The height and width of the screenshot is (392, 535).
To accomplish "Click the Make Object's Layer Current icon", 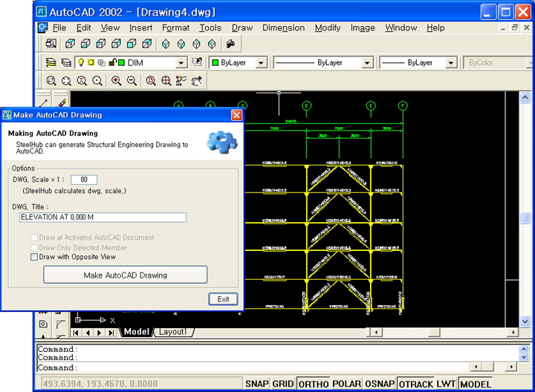I will (x=197, y=63).
